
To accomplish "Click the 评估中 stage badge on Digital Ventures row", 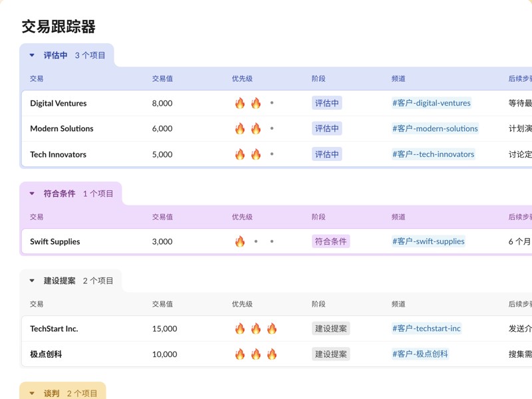I will 327,103.
